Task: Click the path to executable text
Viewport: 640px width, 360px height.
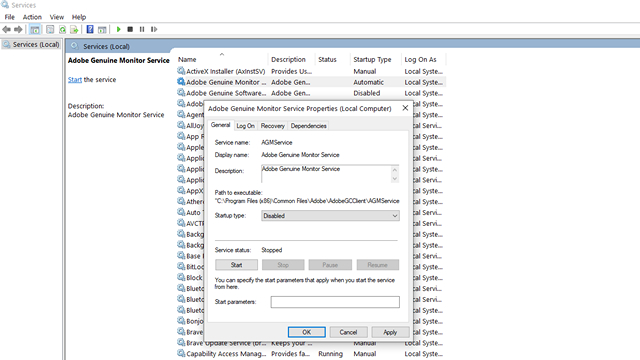Action: (307, 201)
